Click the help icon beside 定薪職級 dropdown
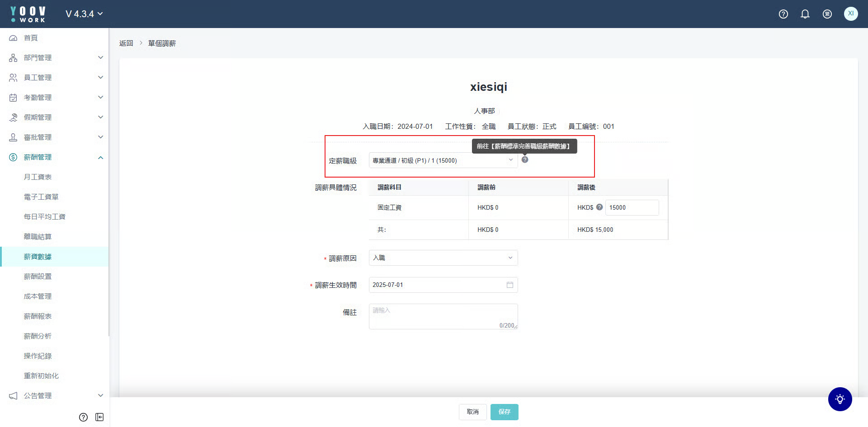Image resolution: width=868 pixels, height=427 pixels. [524, 160]
